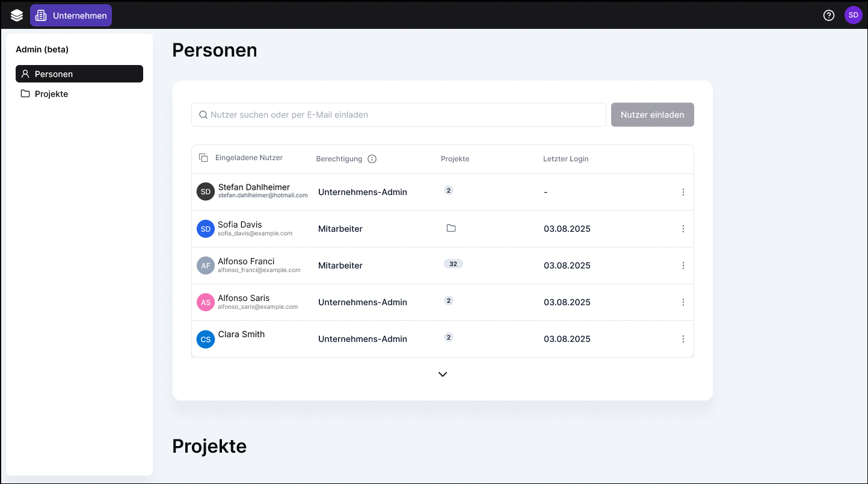This screenshot has width=868, height=484.
Task: Open actions menu for Alfonso Saris
Action: click(x=683, y=302)
